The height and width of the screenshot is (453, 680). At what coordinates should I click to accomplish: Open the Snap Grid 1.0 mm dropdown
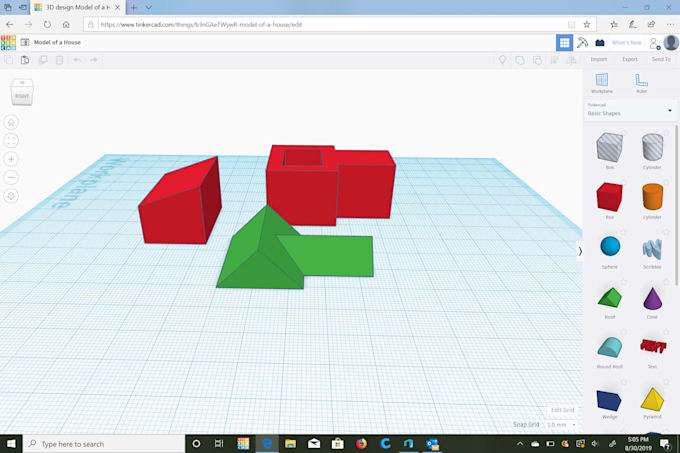tap(561, 425)
